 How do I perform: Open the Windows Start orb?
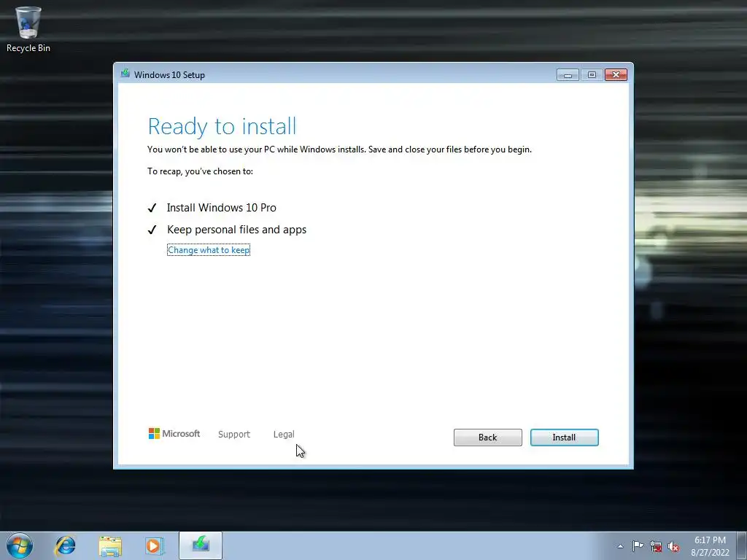click(20, 545)
